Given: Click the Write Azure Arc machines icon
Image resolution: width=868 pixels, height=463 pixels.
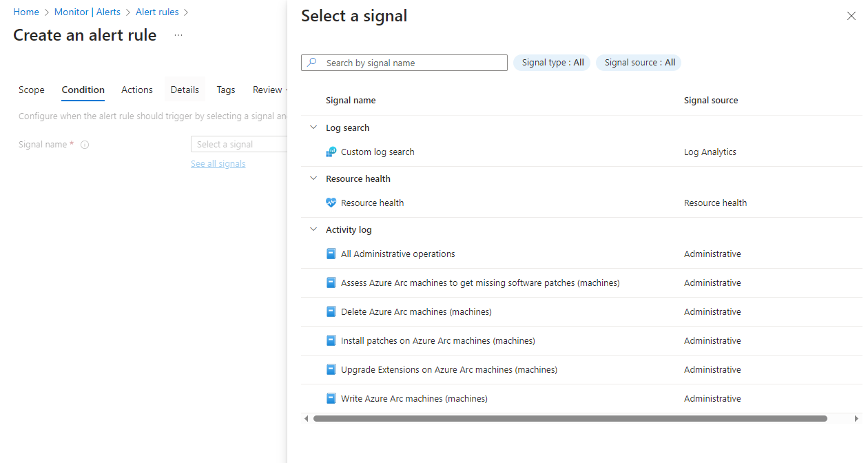Looking at the screenshot, I should click(x=331, y=398).
